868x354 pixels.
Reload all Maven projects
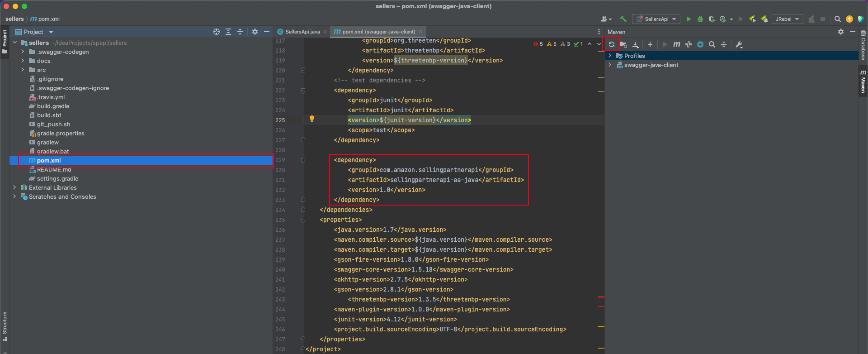[x=612, y=44]
